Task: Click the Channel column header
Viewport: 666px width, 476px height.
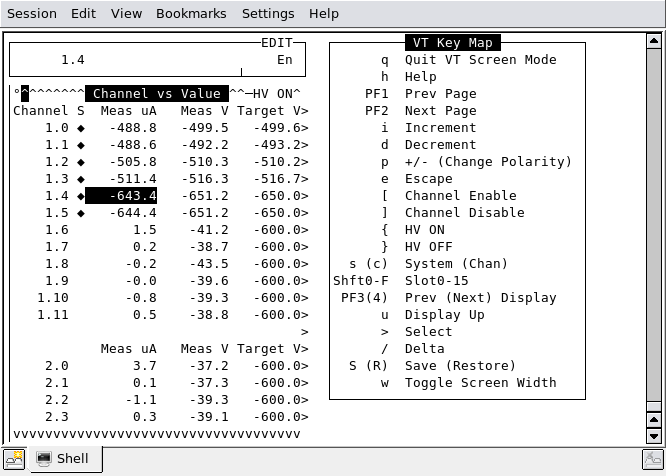Action: click(40, 111)
